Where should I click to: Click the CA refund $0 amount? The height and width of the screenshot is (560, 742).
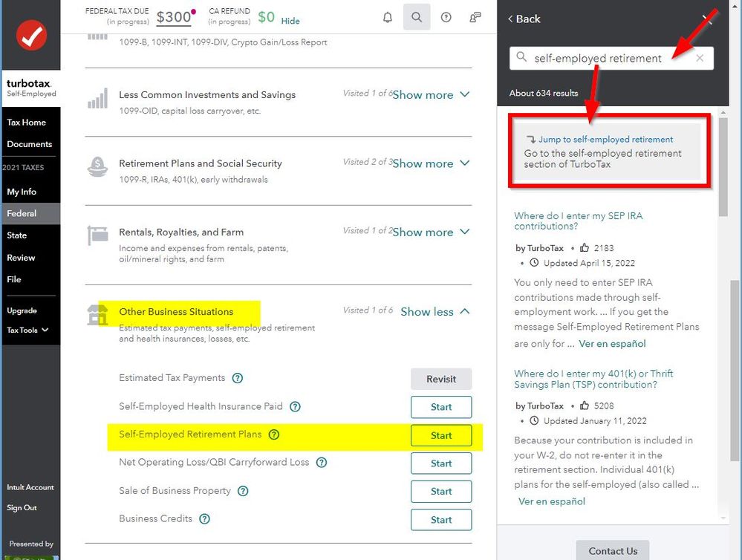pyautogui.click(x=266, y=17)
